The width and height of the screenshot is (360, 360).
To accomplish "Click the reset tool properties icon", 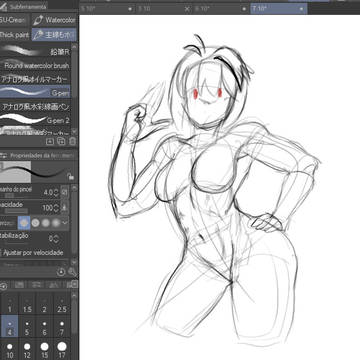I will (61, 272).
